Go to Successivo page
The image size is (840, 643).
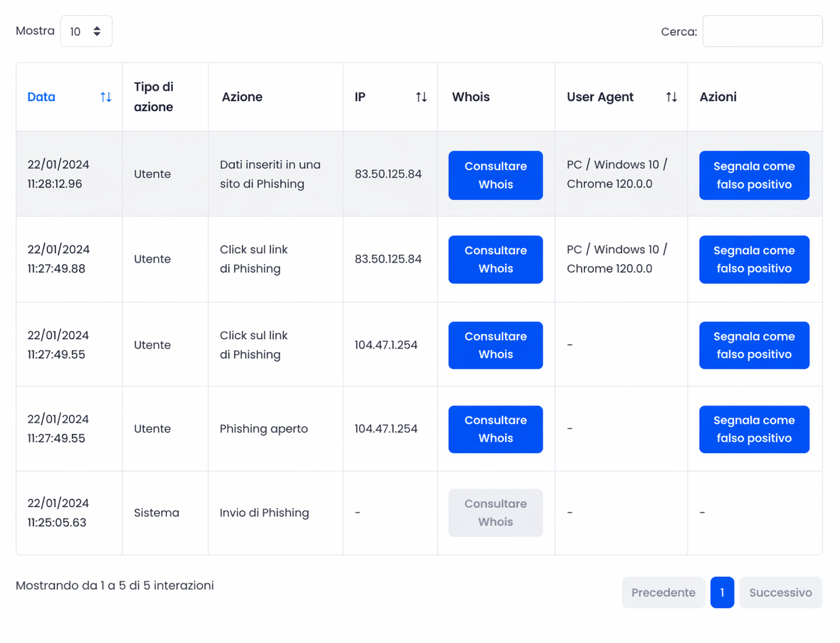click(x=781, y=593)
